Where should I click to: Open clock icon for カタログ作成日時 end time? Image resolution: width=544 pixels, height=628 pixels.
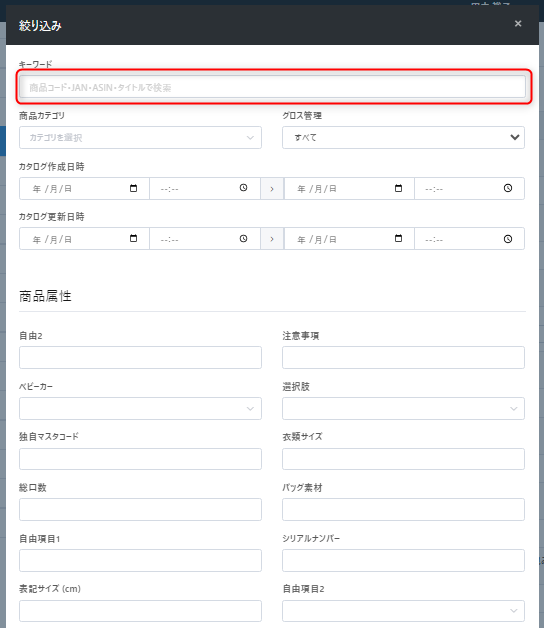(x=508, y=188)
